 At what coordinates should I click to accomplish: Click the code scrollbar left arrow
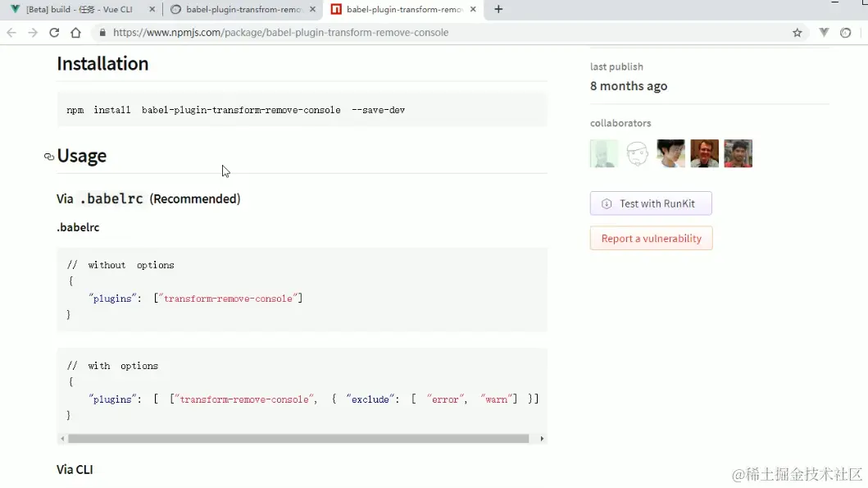click(x=62, y=439)
